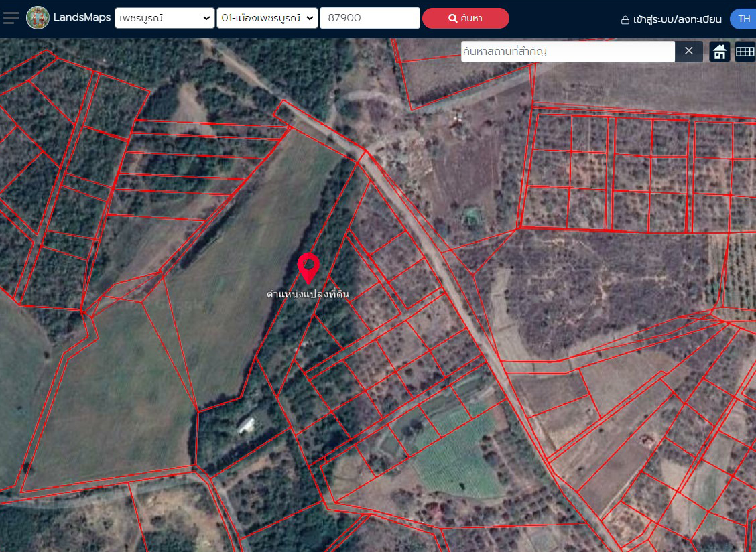
Task: Expand the เพชรบูรณ์ province dropdown
Action: click(164, 19)
